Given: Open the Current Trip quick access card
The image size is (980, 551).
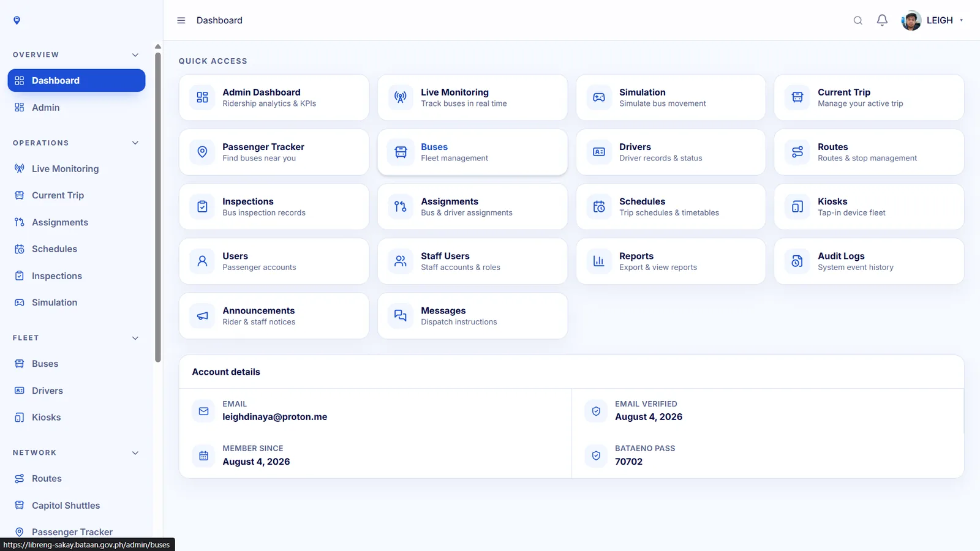Looking at the screenshot, I should point(869,97).
